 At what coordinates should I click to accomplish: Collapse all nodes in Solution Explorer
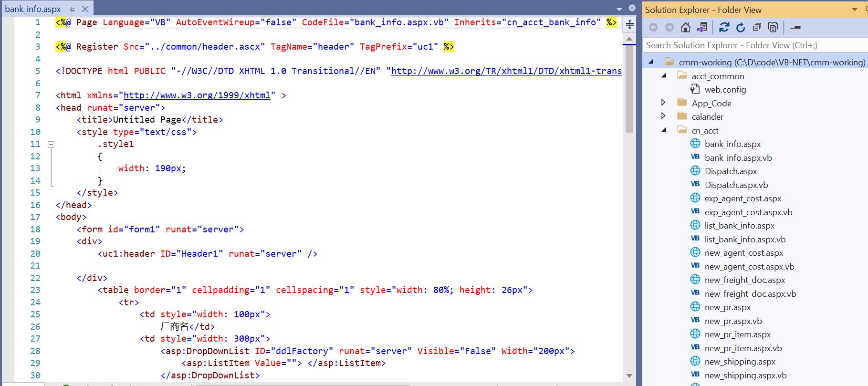pos(757,28)
